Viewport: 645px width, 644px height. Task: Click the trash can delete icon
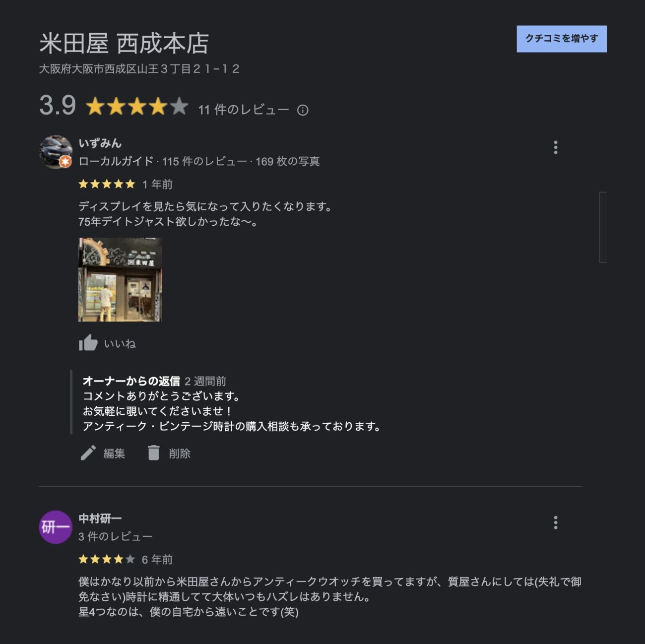pos(154,452)
